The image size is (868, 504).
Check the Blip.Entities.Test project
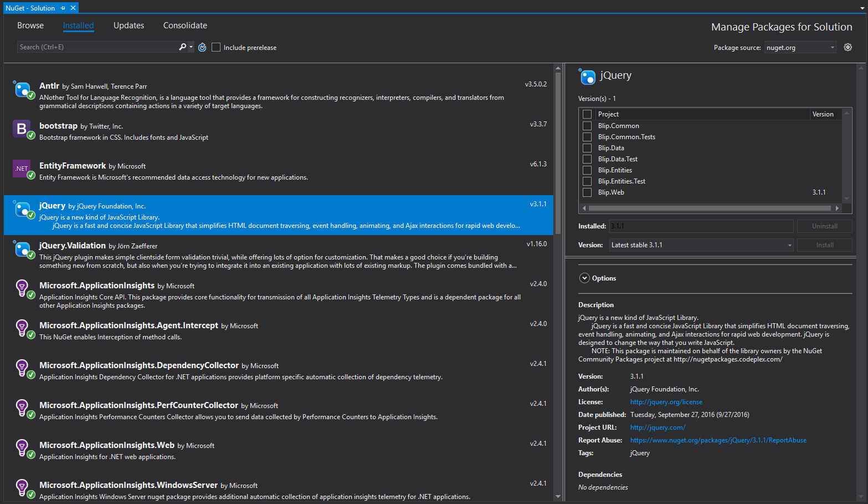pos(587,181)
